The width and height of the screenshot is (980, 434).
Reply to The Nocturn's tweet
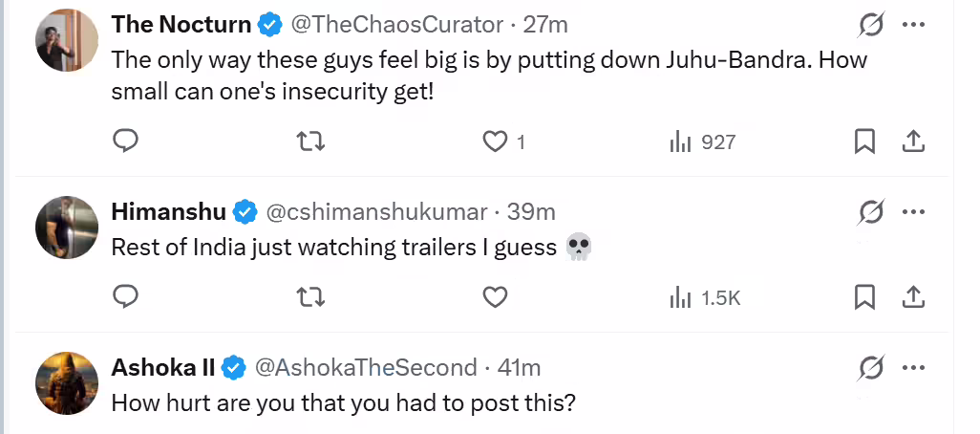click(126, 141)
